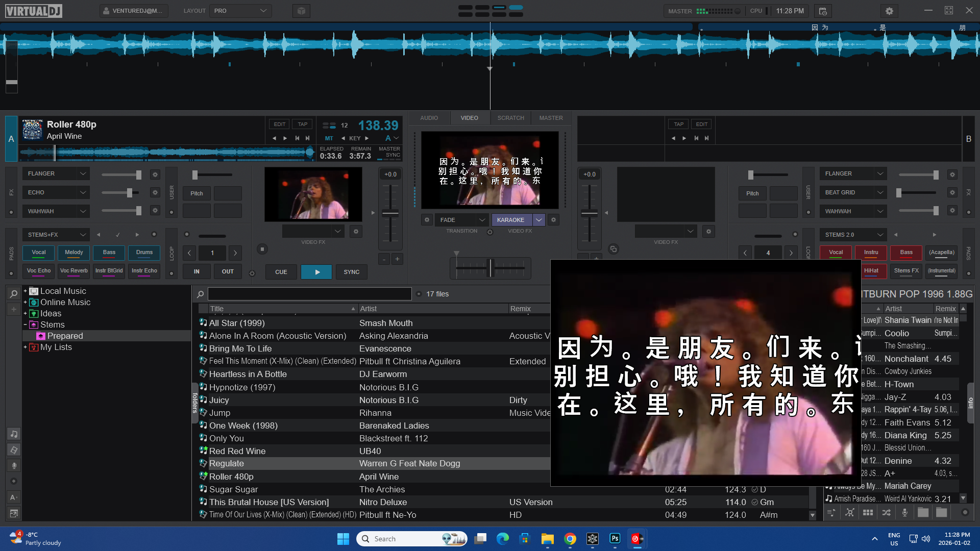Click the music note filter icon in browser sidebar

click(x=14, y=434)
